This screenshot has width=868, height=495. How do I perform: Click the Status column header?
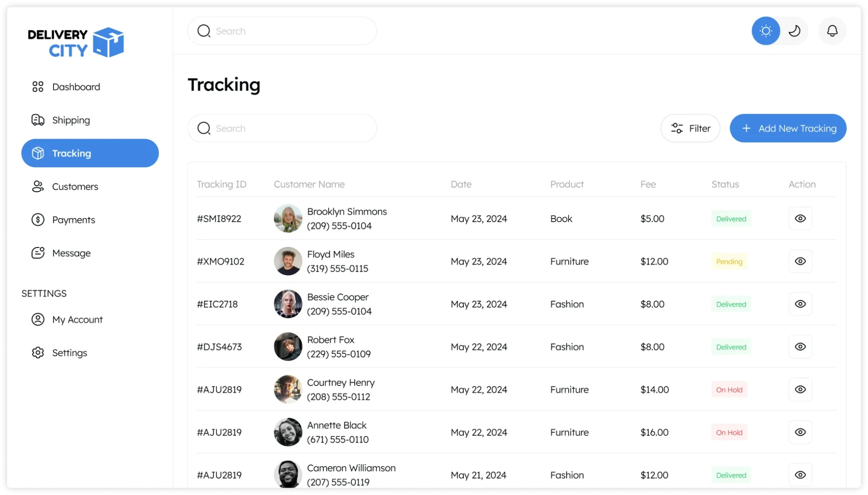pyautogui.click(x=725, y=184)
